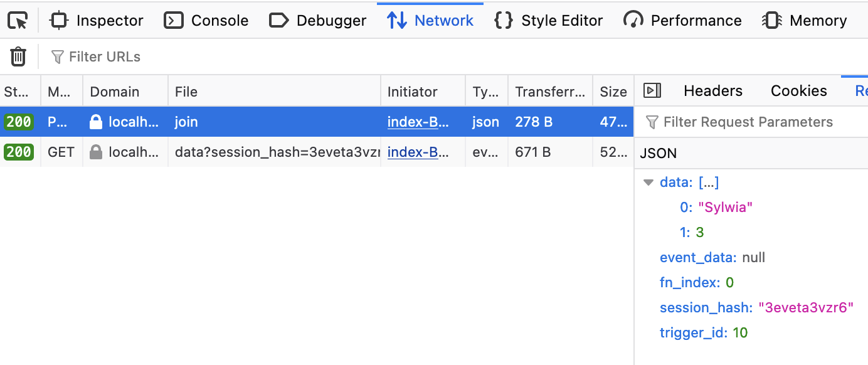Select the Style Editor tab

coord(549,21)
